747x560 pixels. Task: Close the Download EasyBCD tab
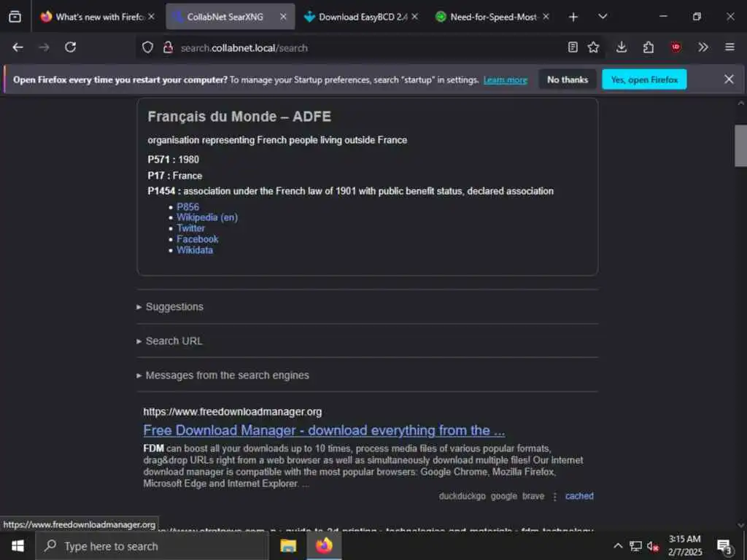pyautogui.click(x=414, y=17)
